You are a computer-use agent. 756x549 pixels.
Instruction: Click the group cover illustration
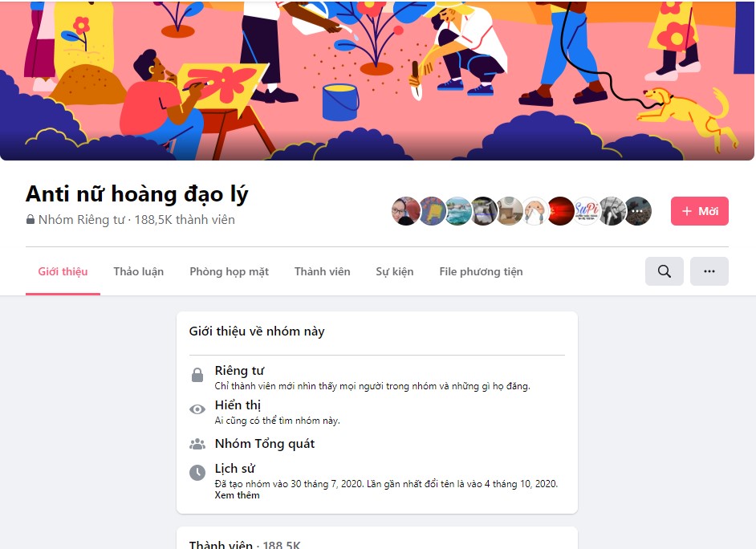click(377, 80)
